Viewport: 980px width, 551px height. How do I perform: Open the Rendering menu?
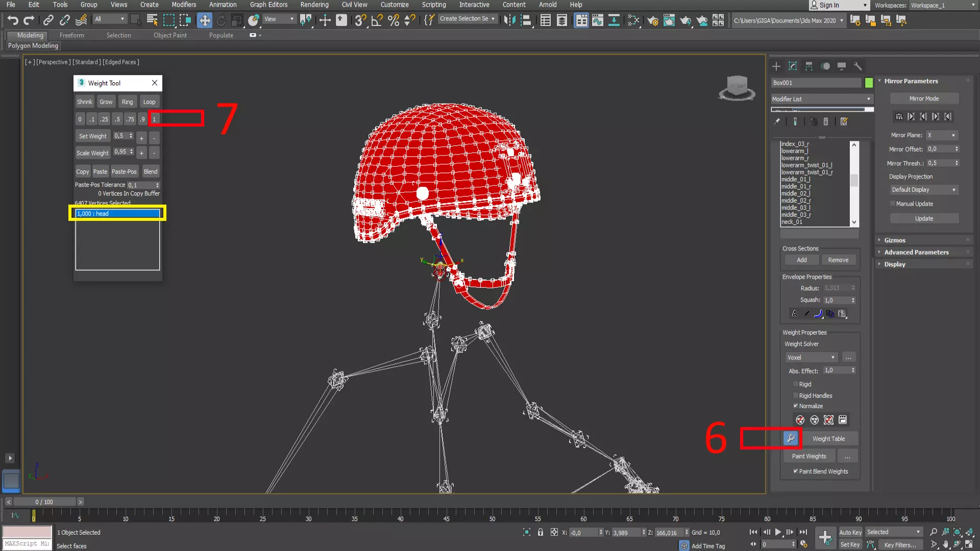coord(314,5)
